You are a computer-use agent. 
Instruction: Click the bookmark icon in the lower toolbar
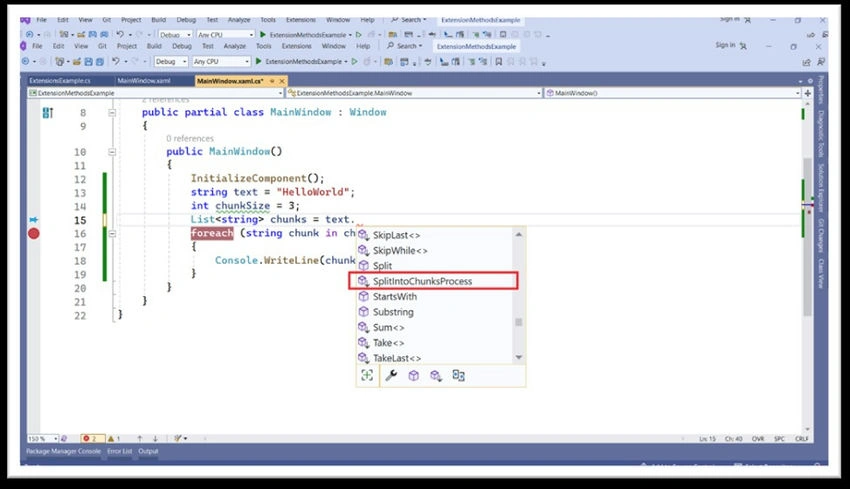pos(498,62)
